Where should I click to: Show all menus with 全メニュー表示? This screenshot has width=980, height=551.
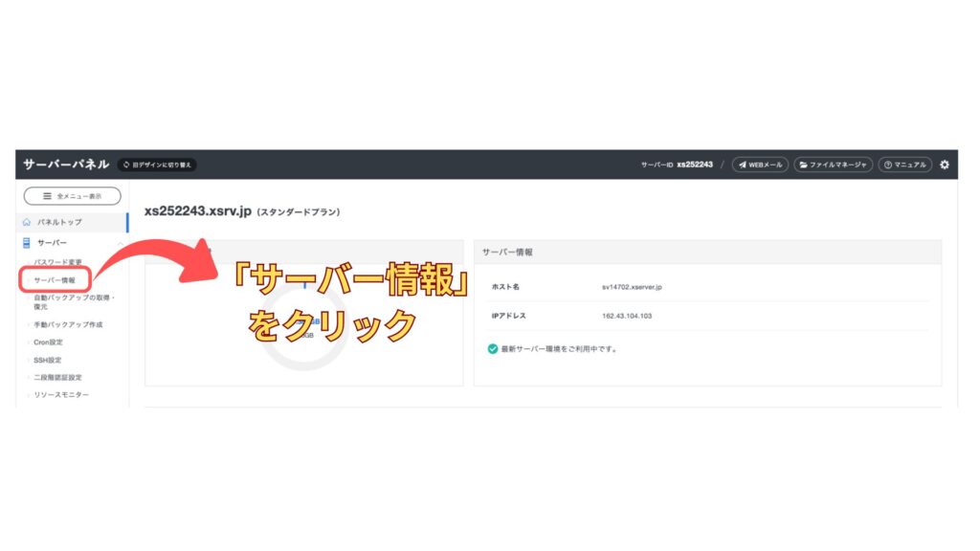pos(73,196)
